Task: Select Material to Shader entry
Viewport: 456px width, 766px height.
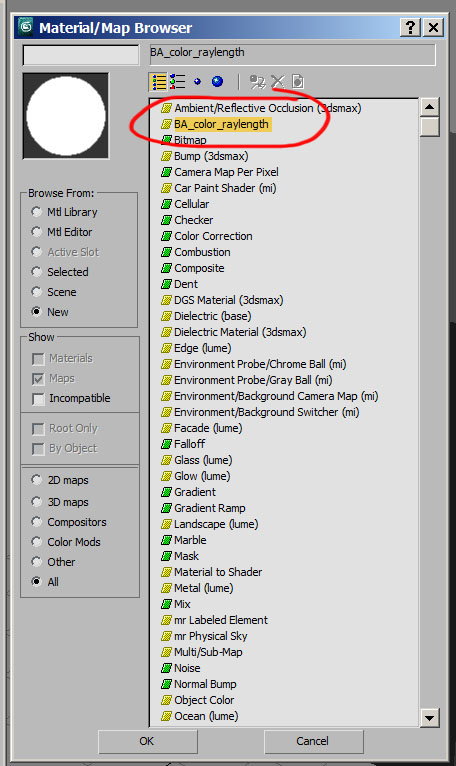Action: point(218,572)
